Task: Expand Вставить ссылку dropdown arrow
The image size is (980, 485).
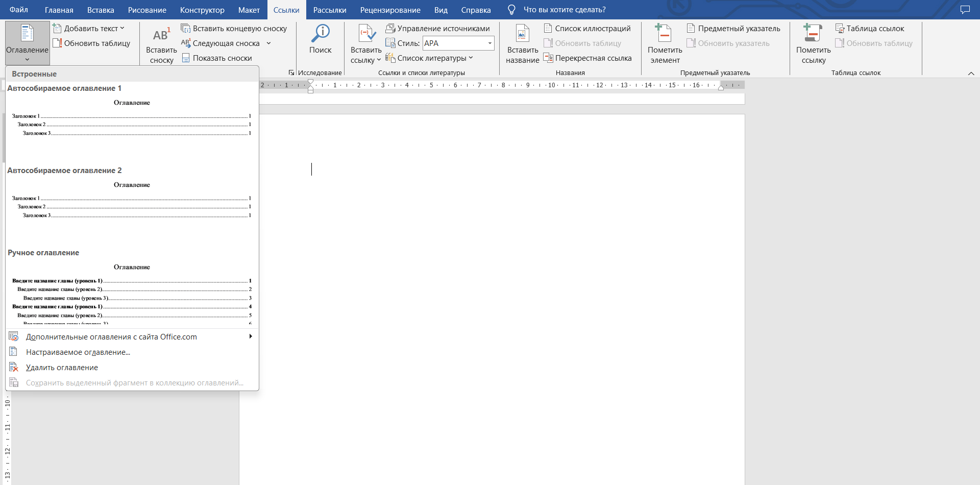Action: pyautogui.click(x=379, y=60)
